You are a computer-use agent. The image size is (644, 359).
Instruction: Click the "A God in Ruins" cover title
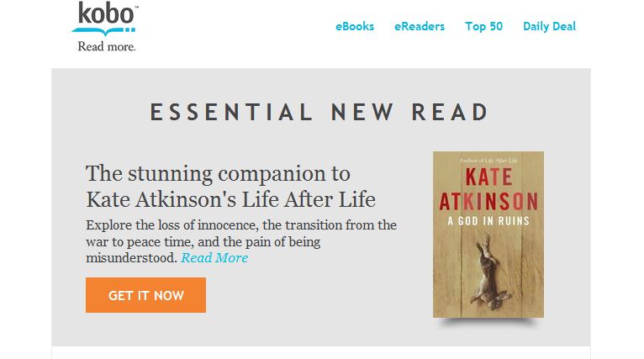coord(488,220)
